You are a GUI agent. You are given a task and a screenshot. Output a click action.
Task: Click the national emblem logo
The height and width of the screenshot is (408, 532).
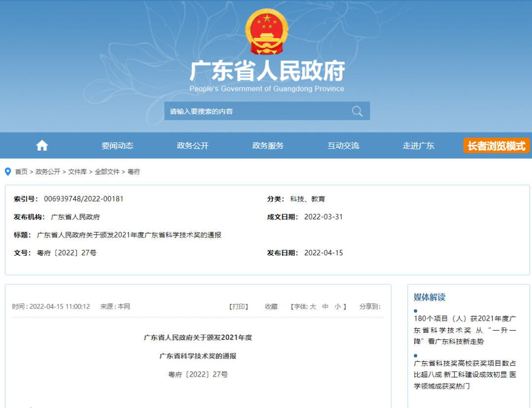(x=266, y=32)
